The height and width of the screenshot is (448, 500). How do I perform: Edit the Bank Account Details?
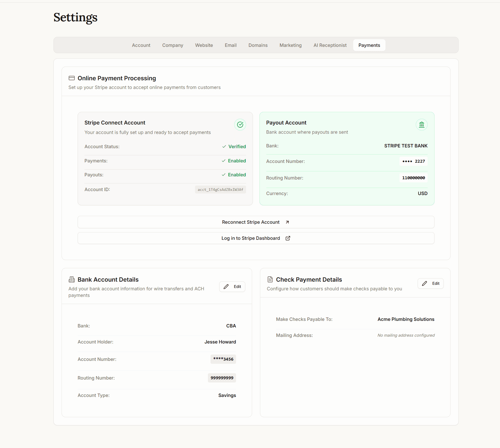(232, 287)
